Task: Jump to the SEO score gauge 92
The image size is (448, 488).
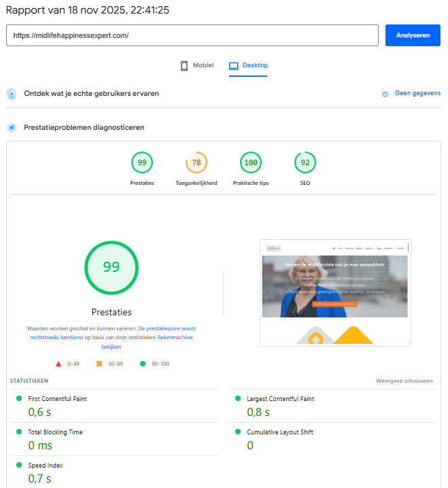Action: point(305,163)
